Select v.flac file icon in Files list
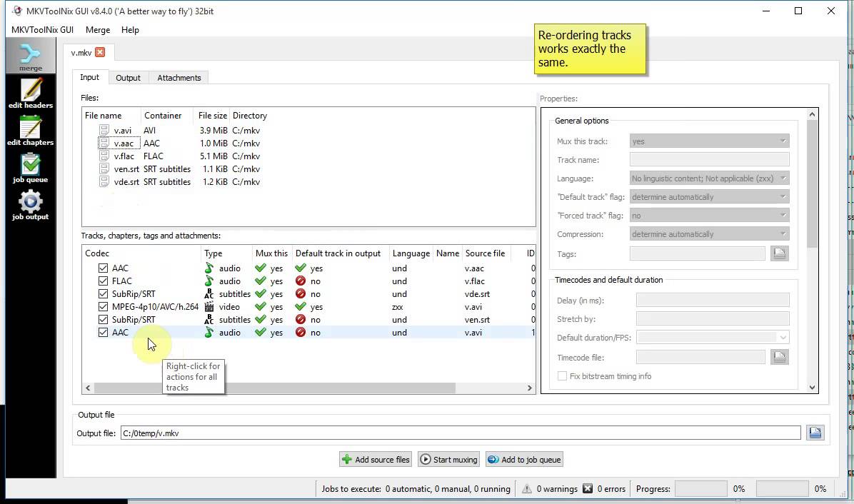The image size is (854, 504). coord(104,156)
